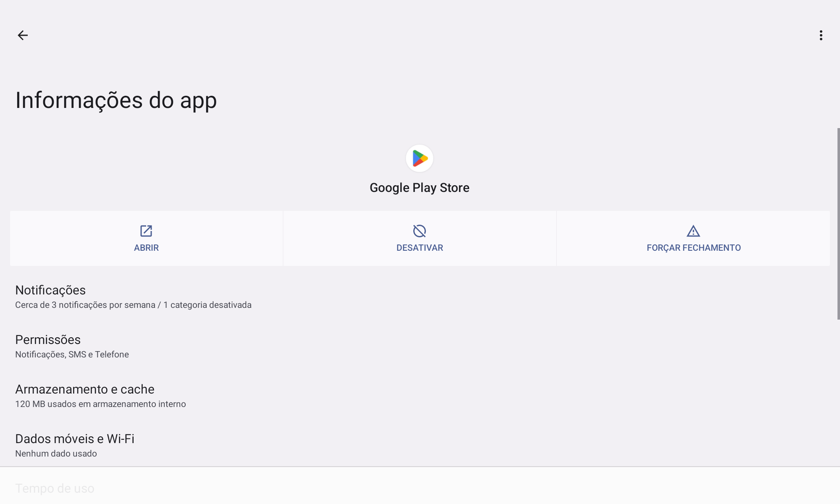Select the Google Play Store name label
The width and height of the screenshot is (840, 504).
pos(420,188)
